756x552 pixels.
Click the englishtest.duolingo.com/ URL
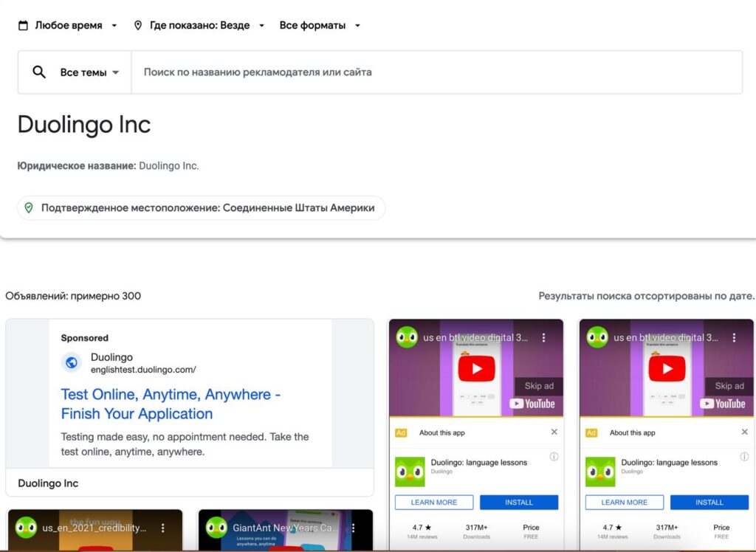143,370
